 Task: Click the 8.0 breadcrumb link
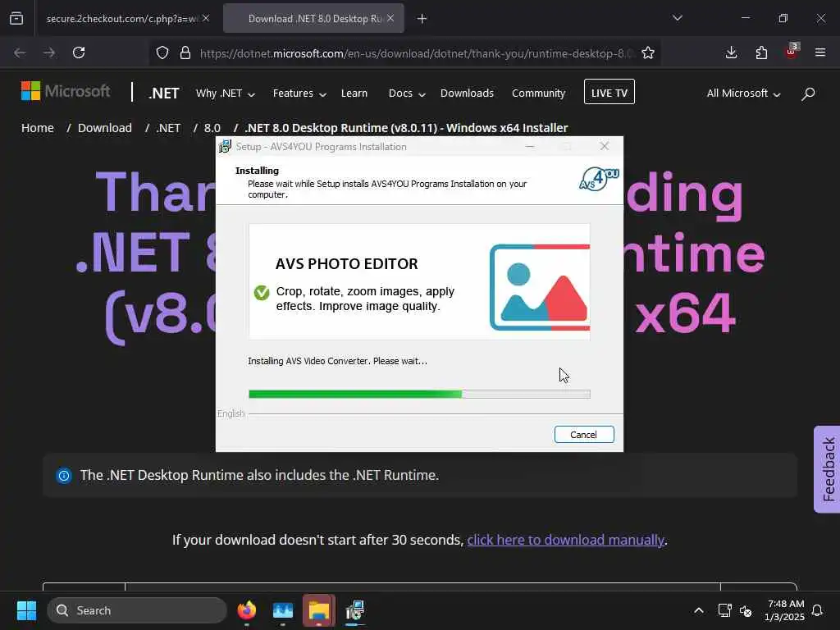pos(212,128)
